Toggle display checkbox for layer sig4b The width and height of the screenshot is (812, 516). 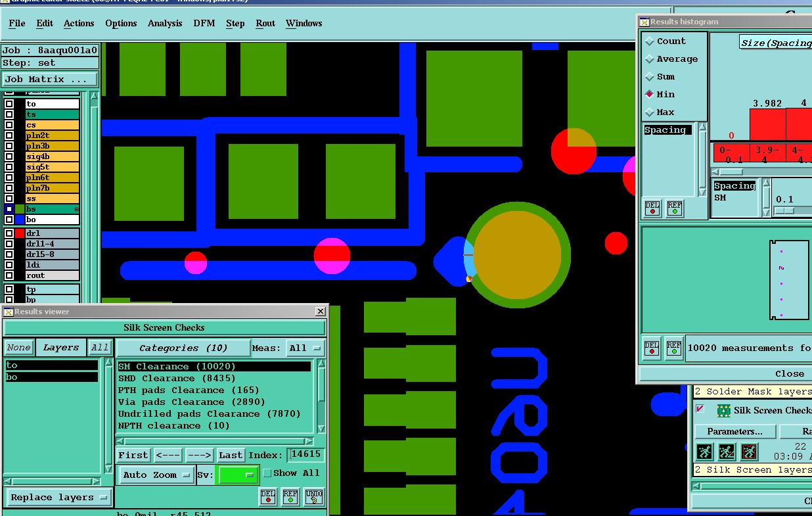[9, 156]
